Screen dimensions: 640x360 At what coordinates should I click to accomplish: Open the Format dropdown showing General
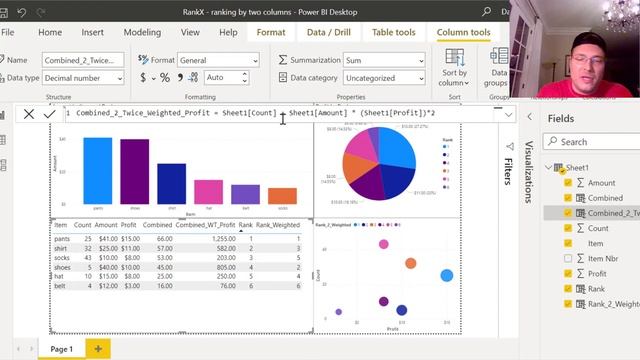click(218, 60)
